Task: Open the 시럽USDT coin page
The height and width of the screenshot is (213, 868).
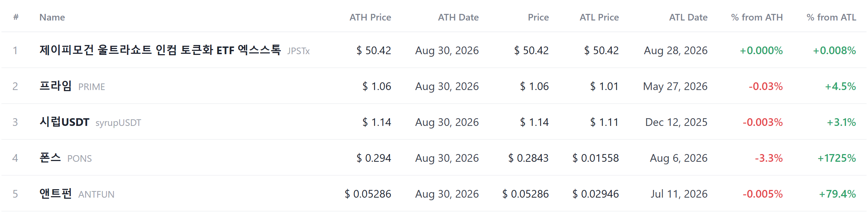Action: click(x=65, y=122)
